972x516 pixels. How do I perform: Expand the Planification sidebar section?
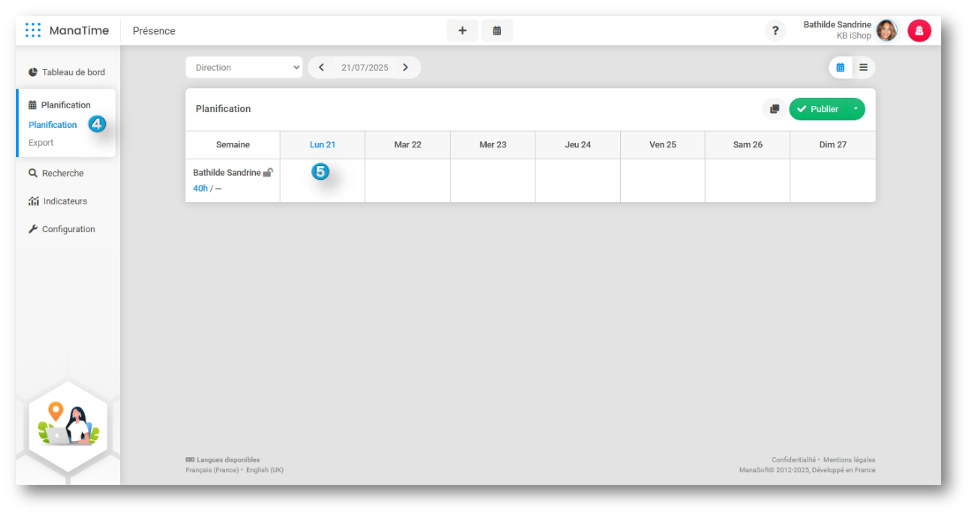click(60, 105)
